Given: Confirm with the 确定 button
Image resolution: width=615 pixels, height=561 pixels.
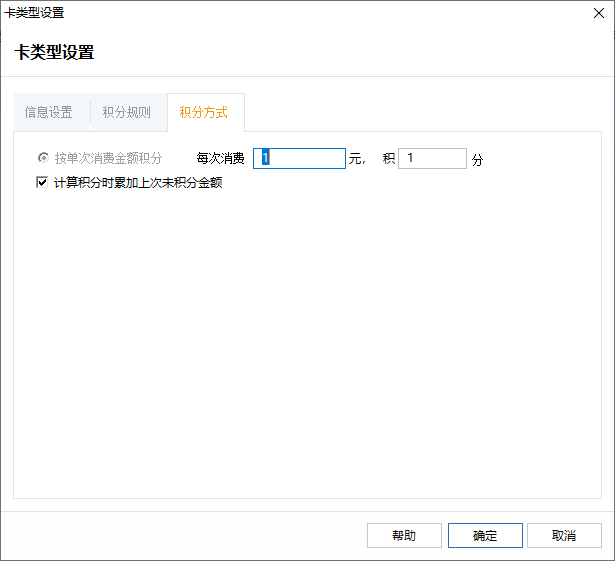Looking at the screenshot, I should coord(485,536).
